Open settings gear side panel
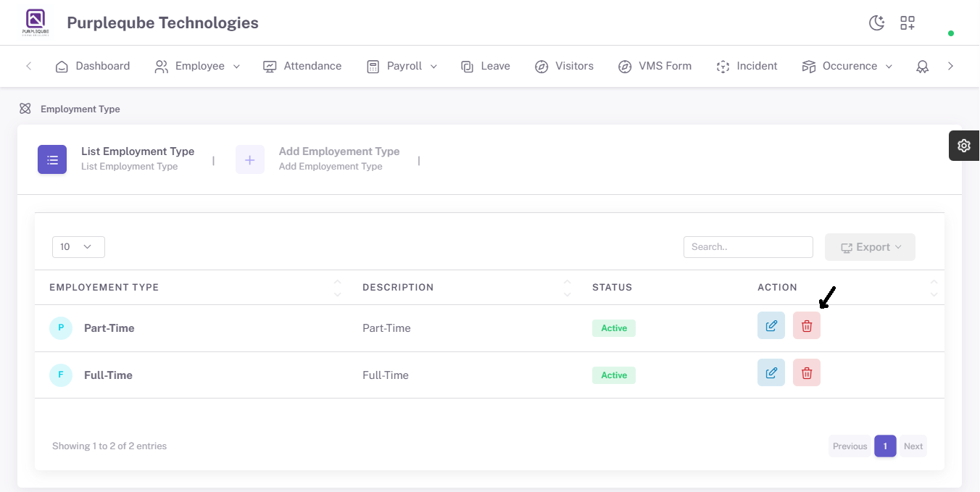Viewport: 980px width, 492px height. click(964, 146)
